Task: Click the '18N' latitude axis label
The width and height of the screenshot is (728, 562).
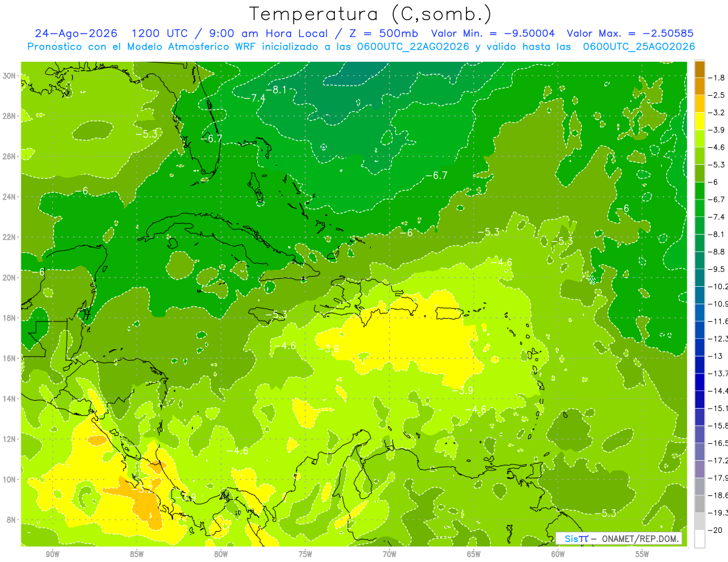Action: click(10, 318)
